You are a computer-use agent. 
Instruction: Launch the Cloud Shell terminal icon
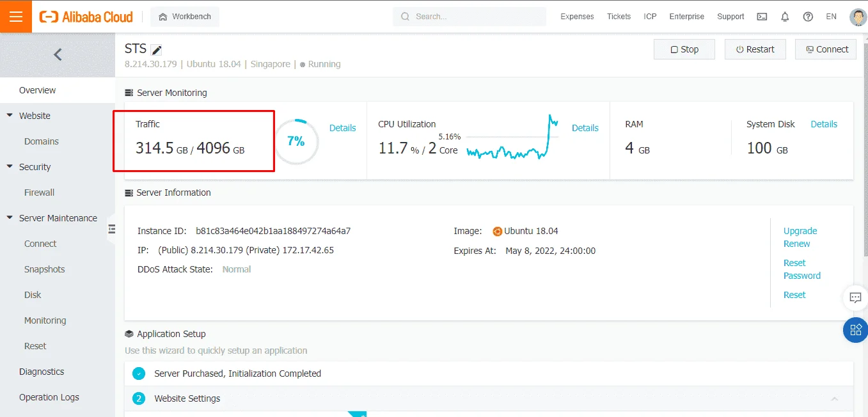762,17
